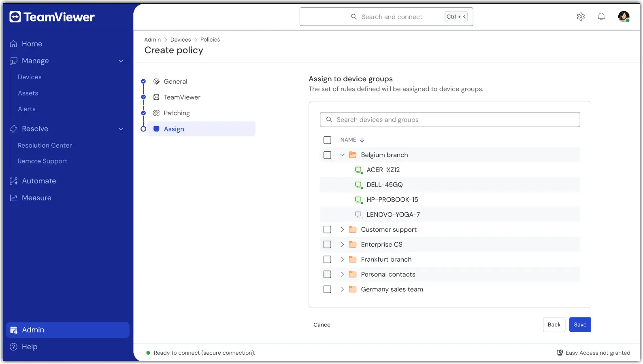Open Devices in the sidebar

[x=30, y=77]
